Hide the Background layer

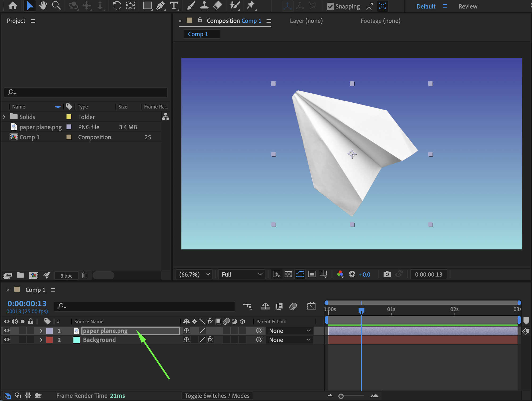point(7,340)
